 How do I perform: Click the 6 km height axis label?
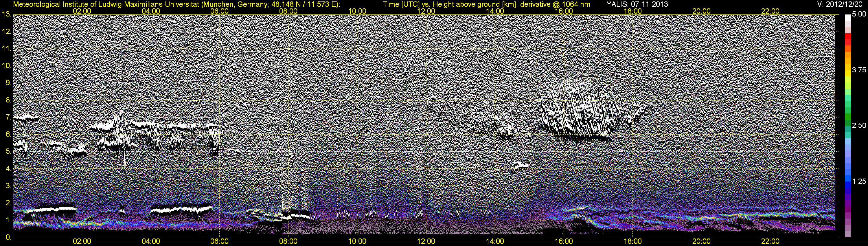(x=8, y=135)
